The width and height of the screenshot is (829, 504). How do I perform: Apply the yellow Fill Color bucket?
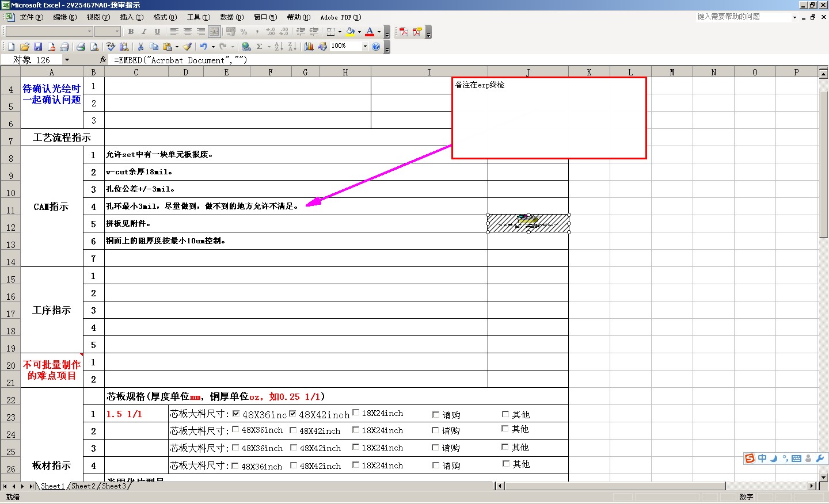350,32
